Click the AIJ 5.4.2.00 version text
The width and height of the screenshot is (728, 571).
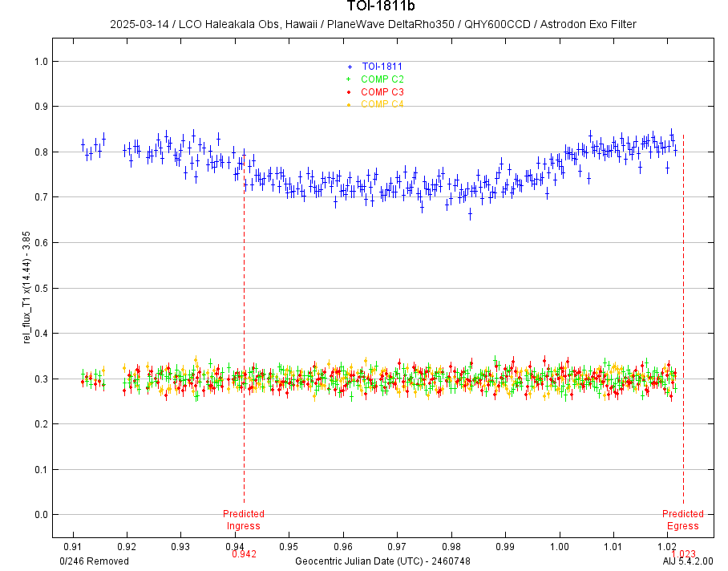tap(688, 561)
